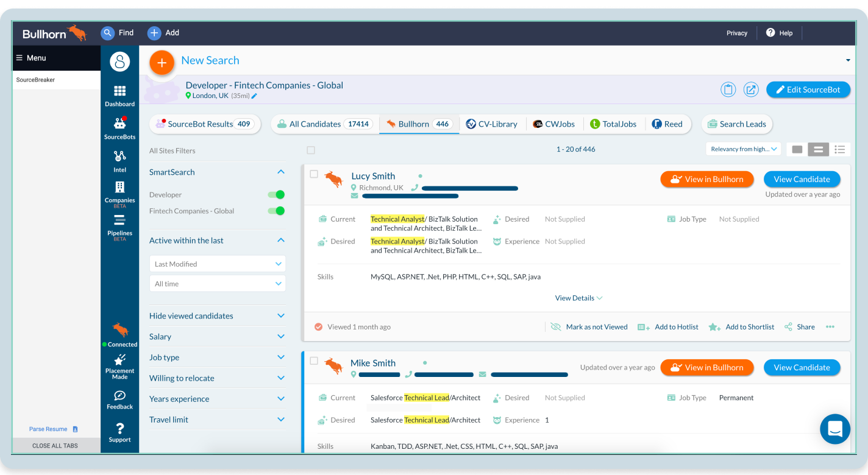Toggle the Fintech Companies - Global switch
This screenshot has height=475, width=868.
(x=276, y=211)
